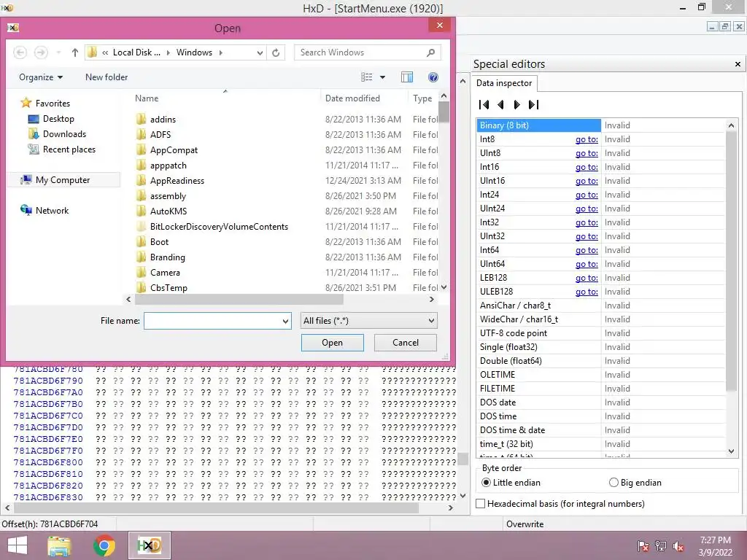Screen dimensions: 747x560
Task: Select the AutoKMS folder
Action: 169,211
